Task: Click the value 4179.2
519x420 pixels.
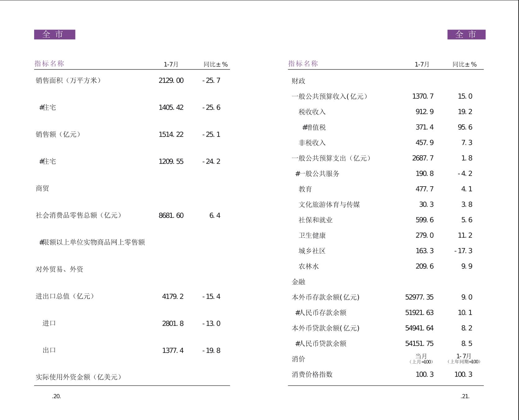Action: [x=173, y=297]
